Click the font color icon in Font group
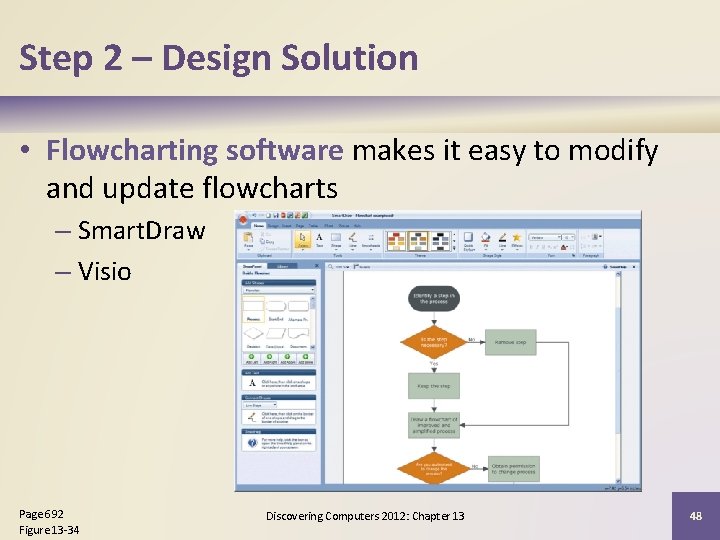This screenshot has height=540, width=720. coord(564,247)
